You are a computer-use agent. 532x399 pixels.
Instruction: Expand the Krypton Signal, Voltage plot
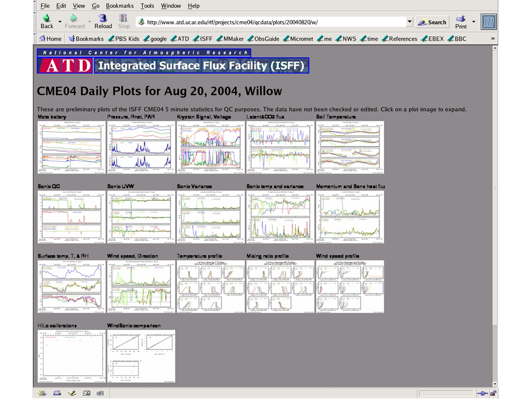[211, 147]
